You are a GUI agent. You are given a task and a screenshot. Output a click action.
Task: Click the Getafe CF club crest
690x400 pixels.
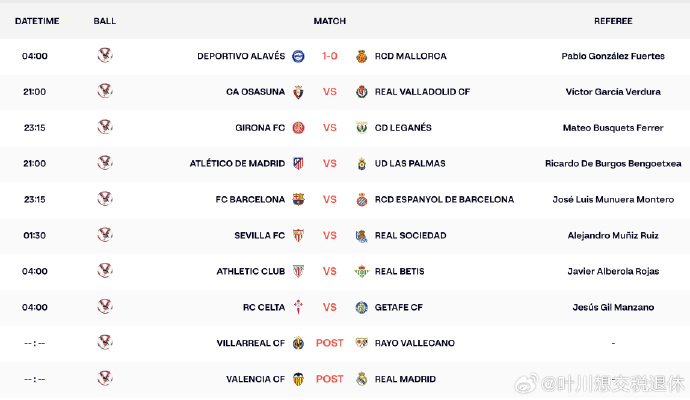(x=362, y=307)
